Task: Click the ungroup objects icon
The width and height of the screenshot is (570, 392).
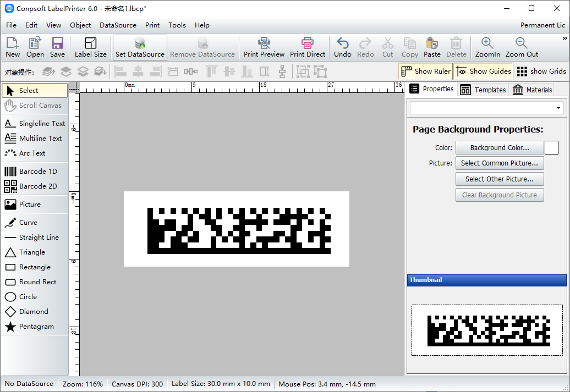Action: click(x=320, y=71)
